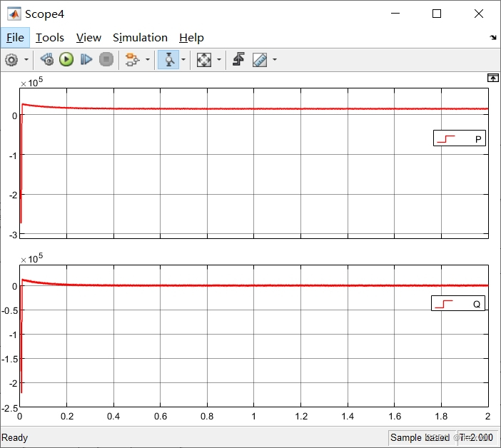Click the Step Back button
This screenshot has height=448, width=501.
pos(47,60)
